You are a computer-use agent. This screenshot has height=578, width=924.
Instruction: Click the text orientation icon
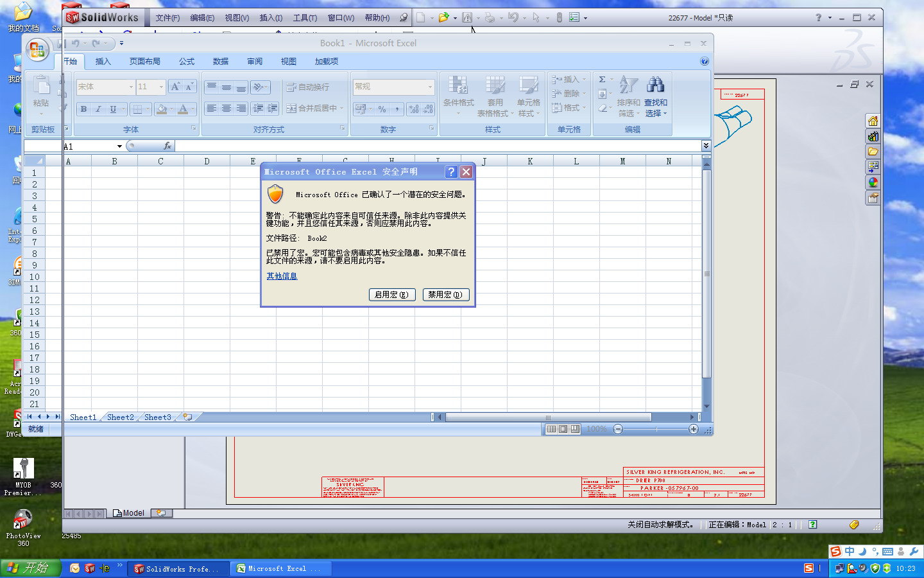click(260, 87)
